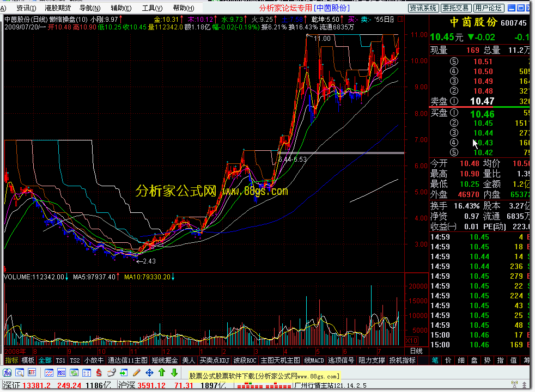Select the 小放牛 indicator tab

pyautogui.click(x=94, y=360)
